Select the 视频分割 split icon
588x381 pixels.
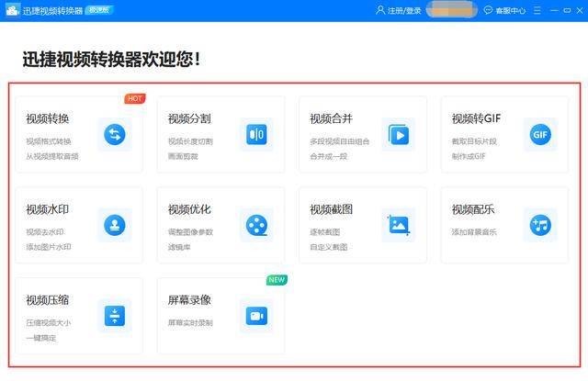pyautogui.click(x=257, y=134)
